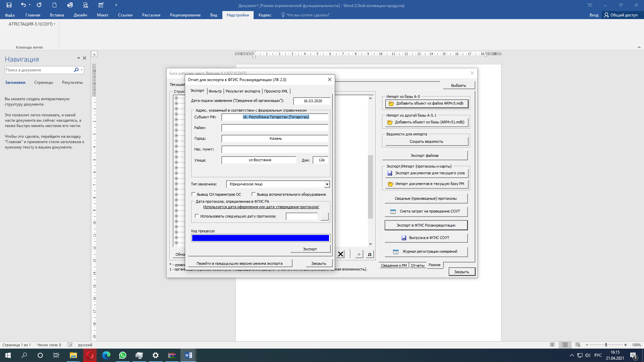Viewport: 644px width, 362px height.
Task: Click the Улица input field
Action: pyautogui.click(x=259, y=160)
